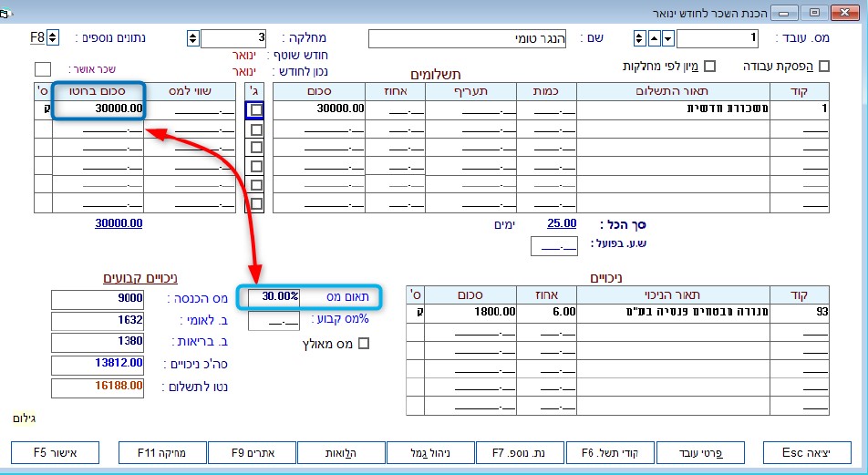Click נטו לתשלום value 16188.00
Image resolution: width=868 pixels, height=475 pixels.
coord(98,387)
